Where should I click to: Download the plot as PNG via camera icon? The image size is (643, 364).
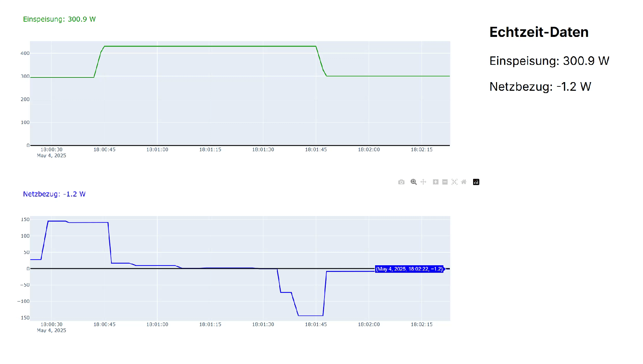401,182
